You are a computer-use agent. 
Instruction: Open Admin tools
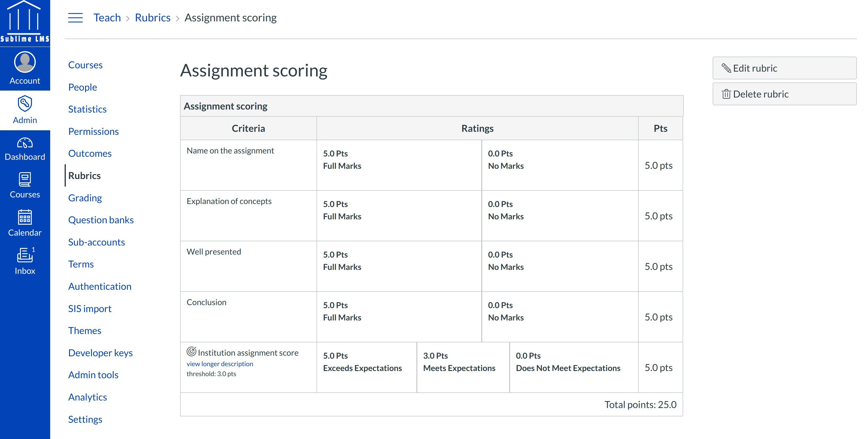click(93, 375)
